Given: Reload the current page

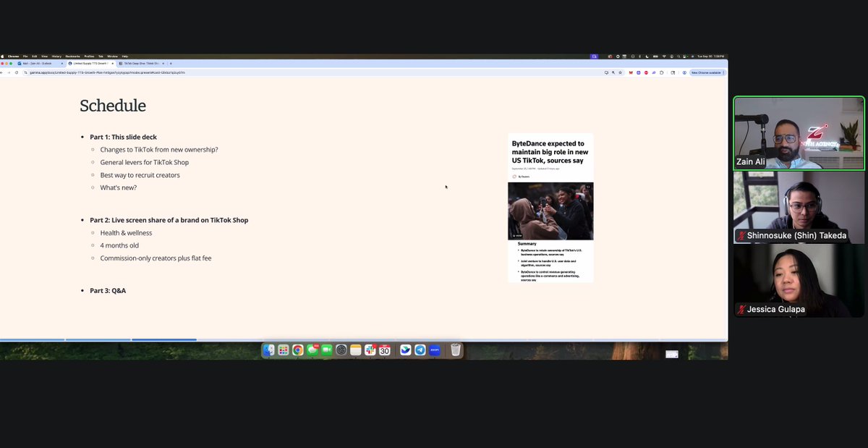Looking at the screenshot, I should coord(17,72).
